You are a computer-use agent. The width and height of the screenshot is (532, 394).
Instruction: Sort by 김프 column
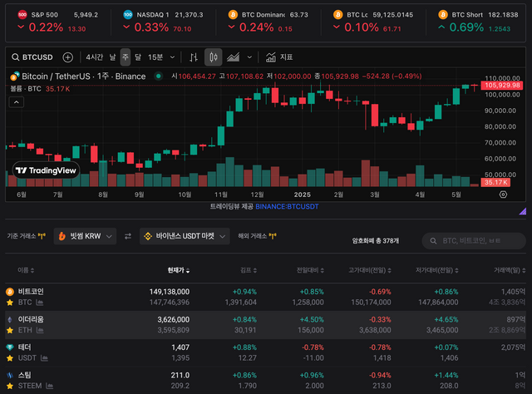(x=249, y=270)
